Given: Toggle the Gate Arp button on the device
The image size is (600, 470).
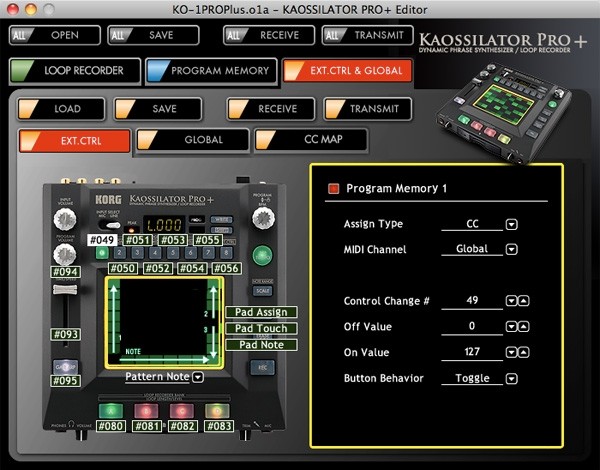Looking at the screenshot, I should click(x=65, y=367).
